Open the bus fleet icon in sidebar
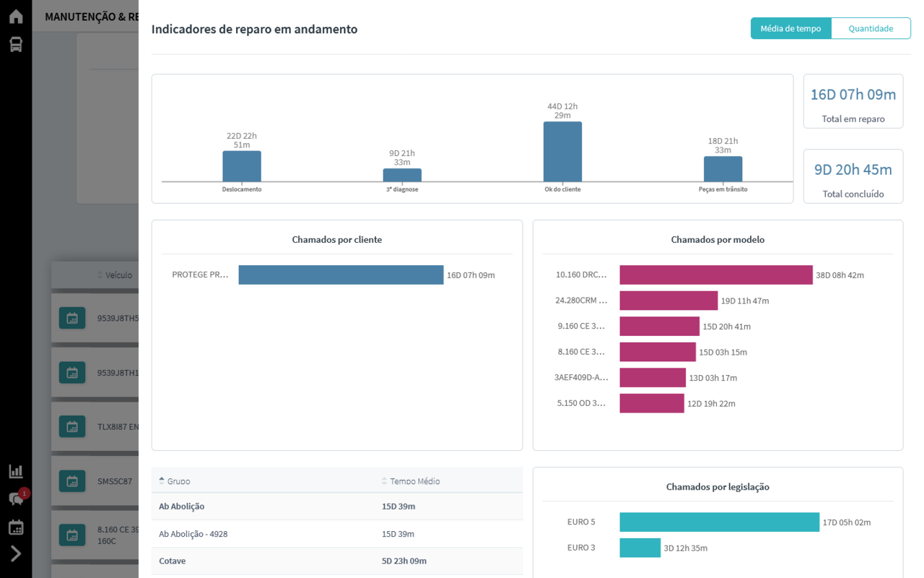This screenshot has height=578, width=924. pos(16,45)
